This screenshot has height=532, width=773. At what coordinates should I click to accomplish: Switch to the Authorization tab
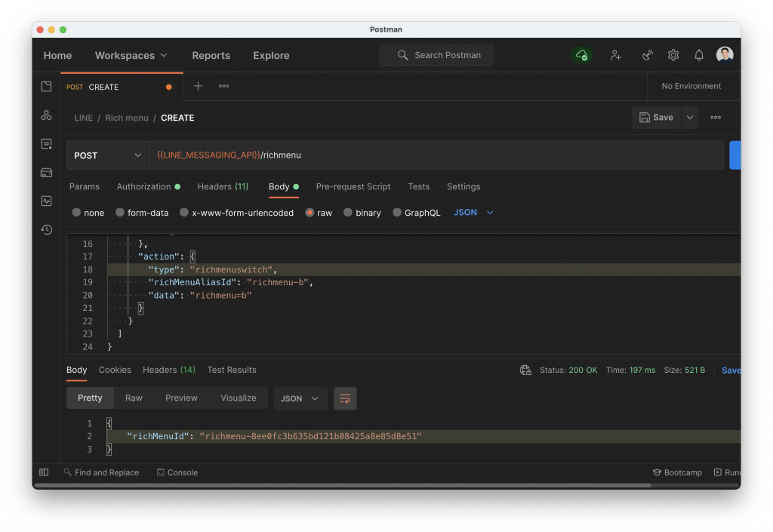pyautogui.click(x=148, y=186)
